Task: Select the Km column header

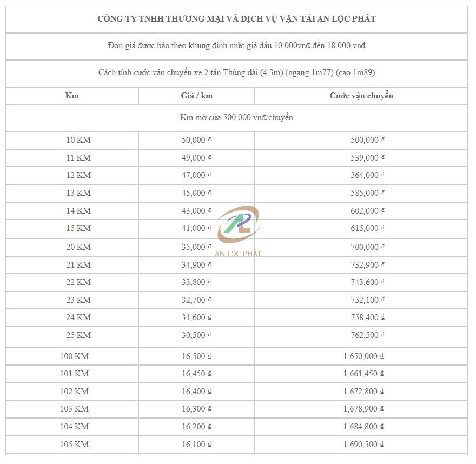Action: 72,96
